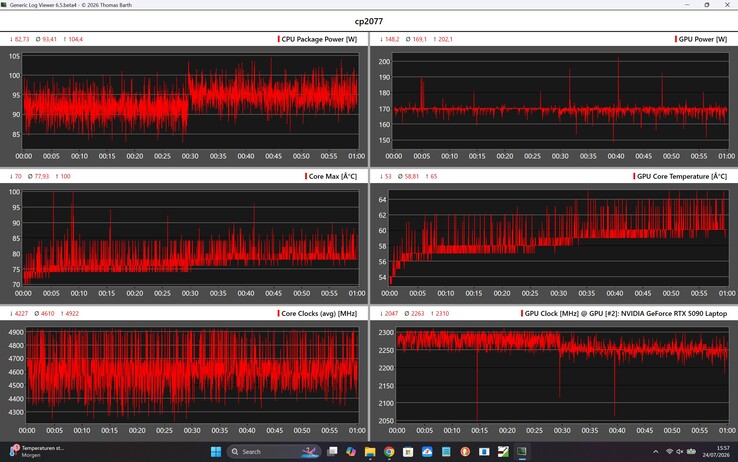The width and height of the screenshot is (738, 462).
Task: Click the GPU power minimum value 148,2
Action: pos(392,39)
